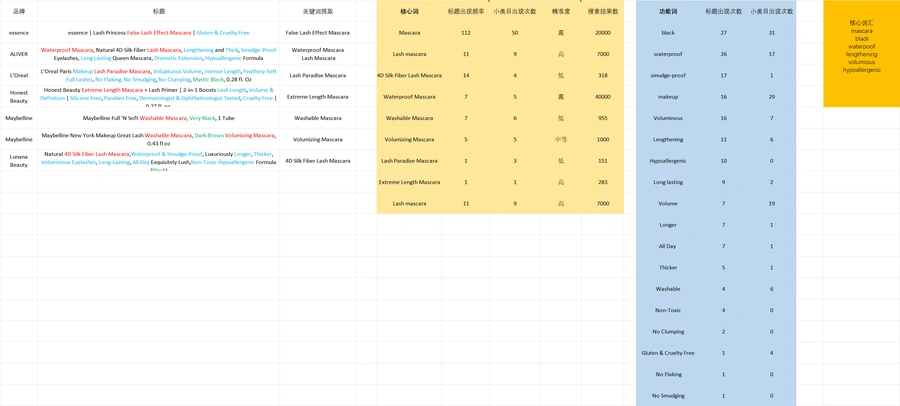This screenshot has width=900, height=406.
Task: Click the No Smudging function word cell
Action: pos(668,396)
